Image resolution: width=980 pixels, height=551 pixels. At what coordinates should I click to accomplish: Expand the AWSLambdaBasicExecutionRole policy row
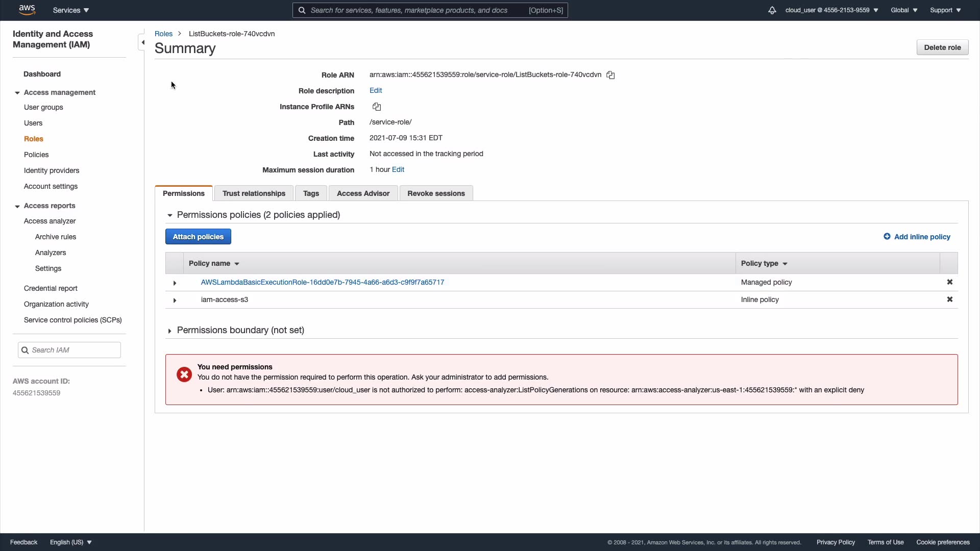pyautogui.click(x=175, y=283)
